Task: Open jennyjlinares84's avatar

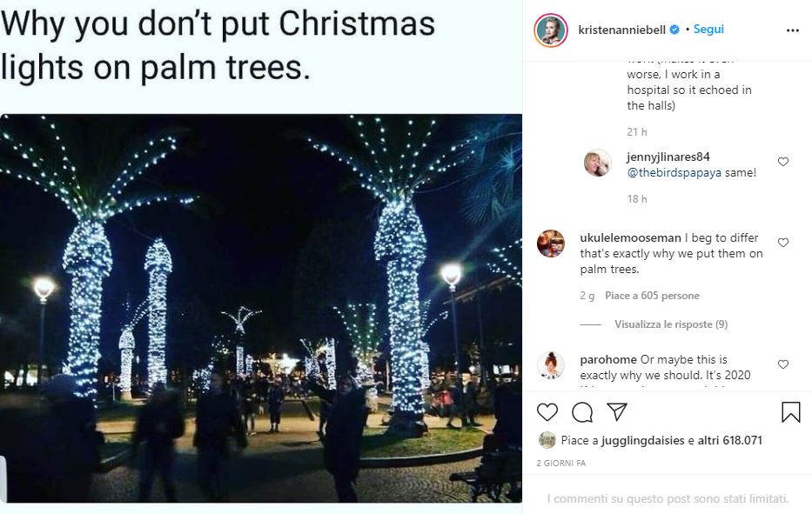Action: pyautogui.click(x=598, y=163)
